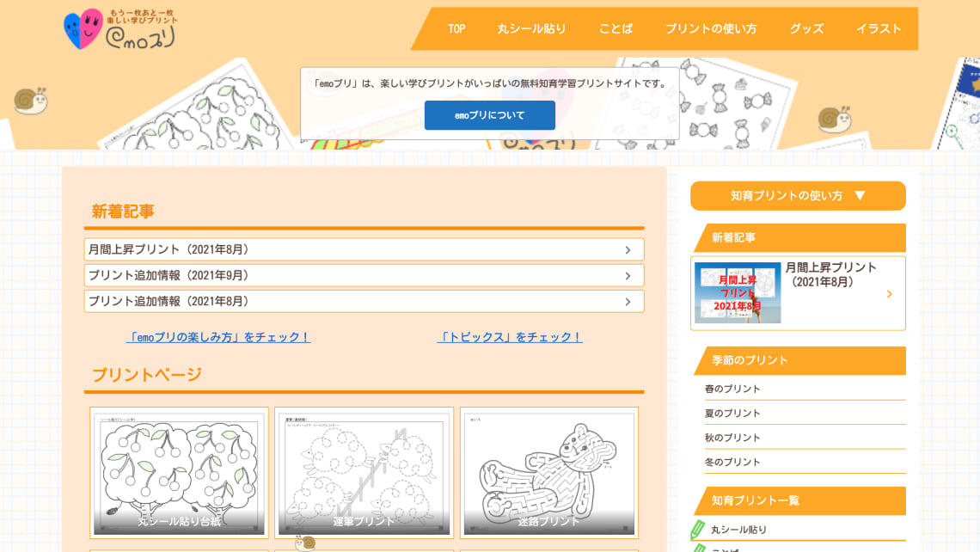The height and width of the screenshot is (552, 980).
Task: Open the グッズ menu item
Action: point(806,28)
